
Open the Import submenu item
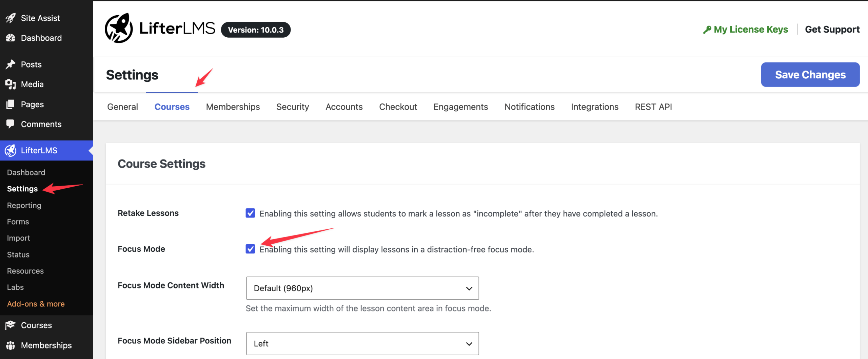point(19,238)
